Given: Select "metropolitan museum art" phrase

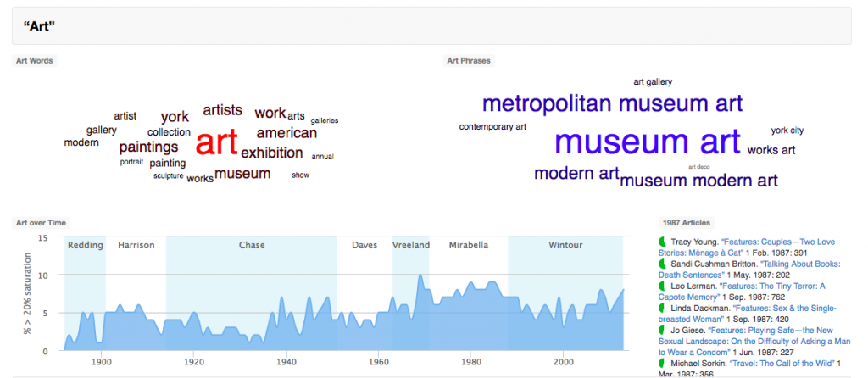Looking at the screenshot, I should [612, 104].
